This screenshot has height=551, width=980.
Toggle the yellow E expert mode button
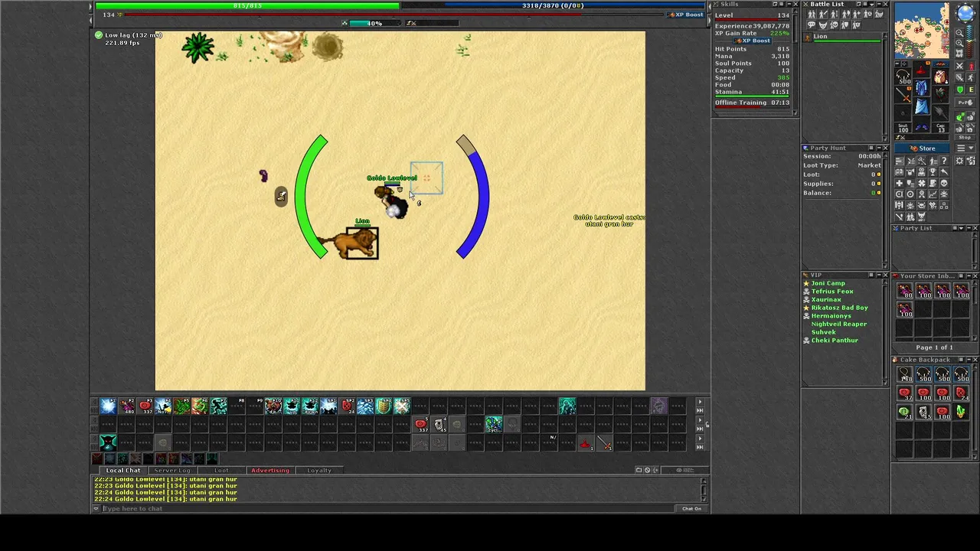[x=971, y=90]
